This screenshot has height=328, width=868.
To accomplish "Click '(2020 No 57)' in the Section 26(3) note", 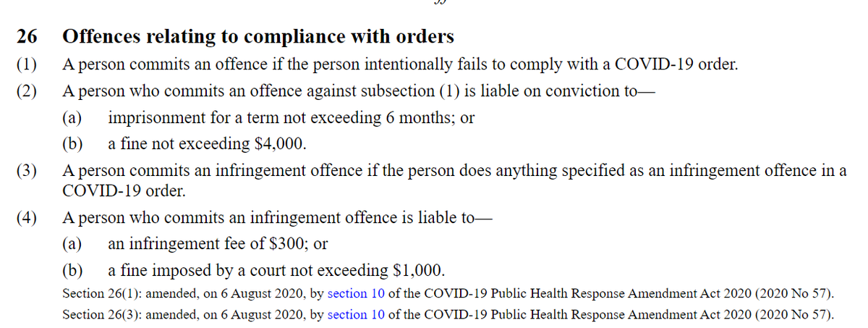I will 793,315.
